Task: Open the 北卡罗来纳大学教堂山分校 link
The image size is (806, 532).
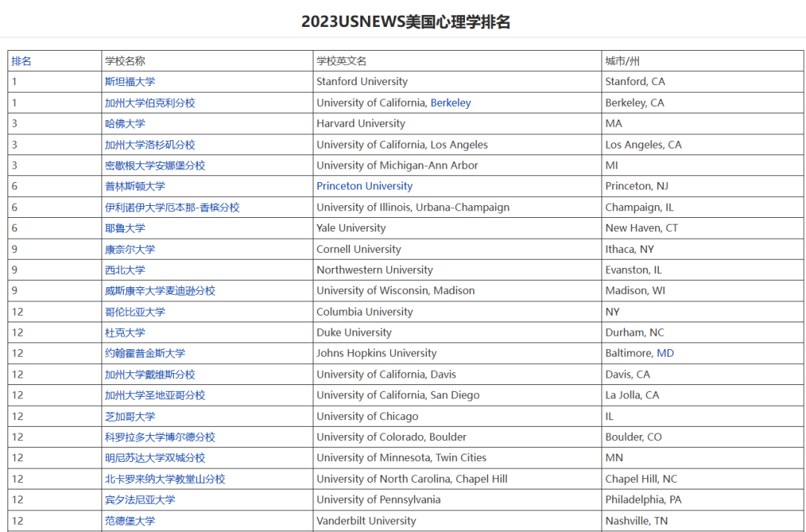Action: coord(165,479)
